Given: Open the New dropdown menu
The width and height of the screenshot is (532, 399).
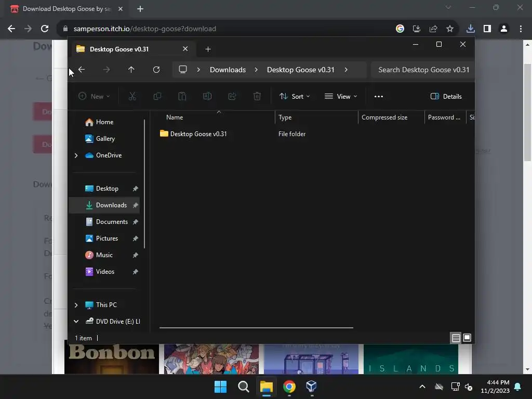Looking at the screenshot, I should pyautogui.click(x=94, y=96).
